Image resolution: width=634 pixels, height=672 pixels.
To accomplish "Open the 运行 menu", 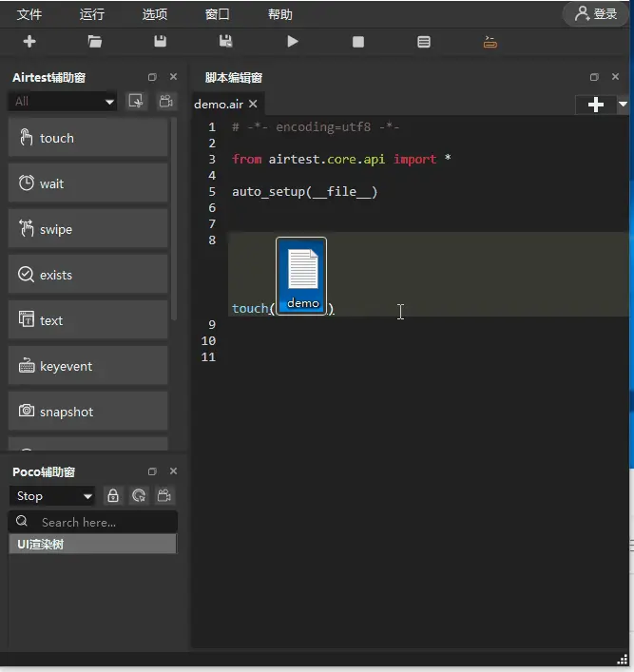I will [92, 14].
